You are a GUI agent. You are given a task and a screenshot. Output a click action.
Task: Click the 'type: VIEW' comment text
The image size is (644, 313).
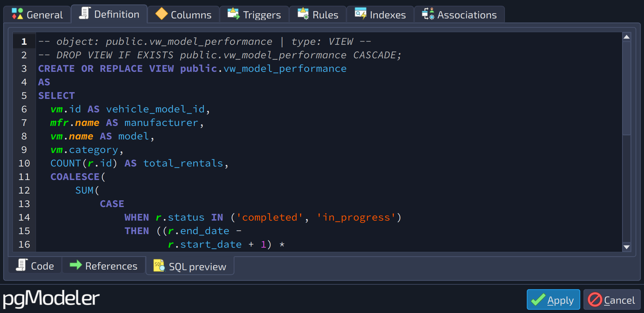click(x=322, y=42)
